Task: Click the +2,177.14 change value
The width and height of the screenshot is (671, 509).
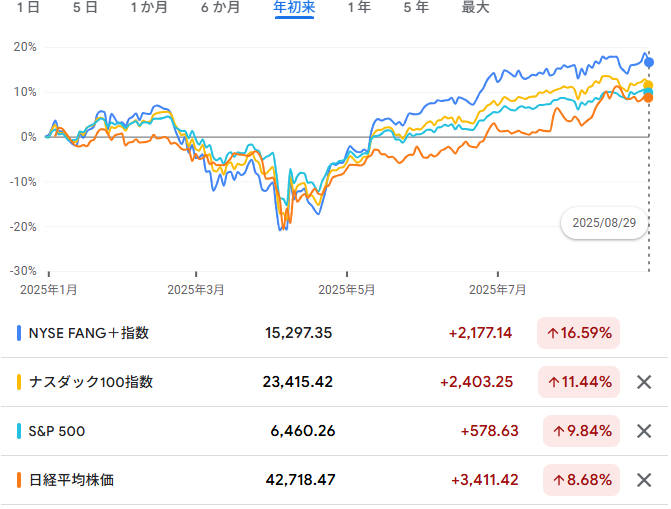Action: pos(480,333)
